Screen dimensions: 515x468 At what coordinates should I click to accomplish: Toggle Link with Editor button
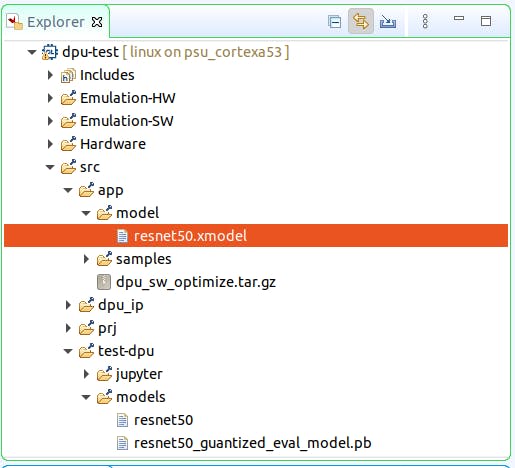(361, 21)
